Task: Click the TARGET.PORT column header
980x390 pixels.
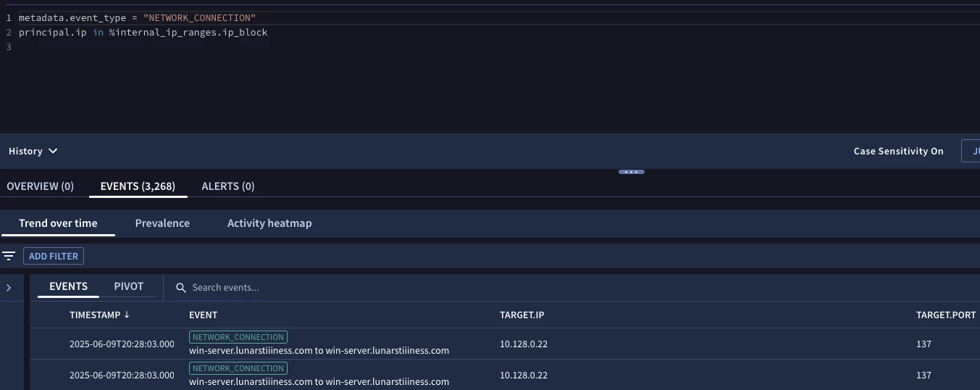Action: 946,315
